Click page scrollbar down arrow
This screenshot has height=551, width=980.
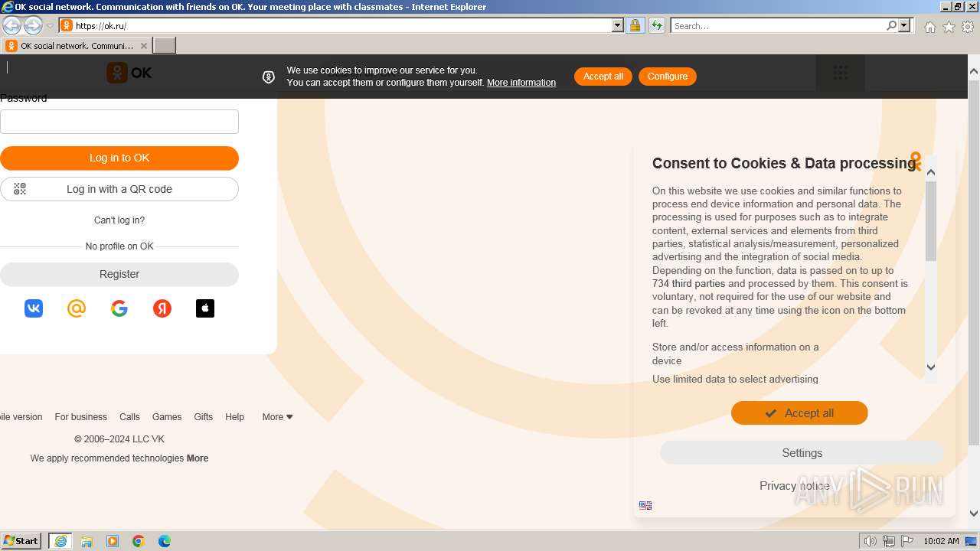click(x=974, y=514)
